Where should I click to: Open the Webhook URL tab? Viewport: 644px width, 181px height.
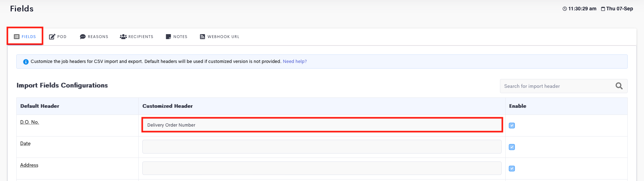pyautogui.click(x=220, y=37)
